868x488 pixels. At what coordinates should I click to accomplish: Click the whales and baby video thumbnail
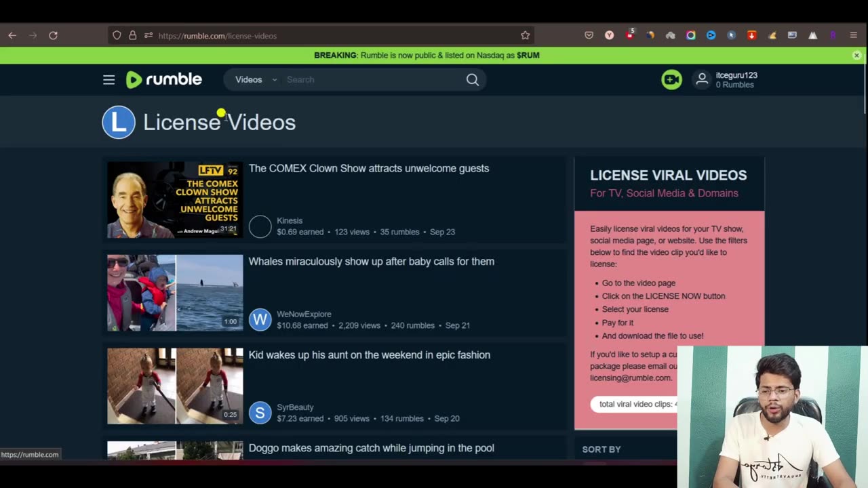[x=175, y=293]
